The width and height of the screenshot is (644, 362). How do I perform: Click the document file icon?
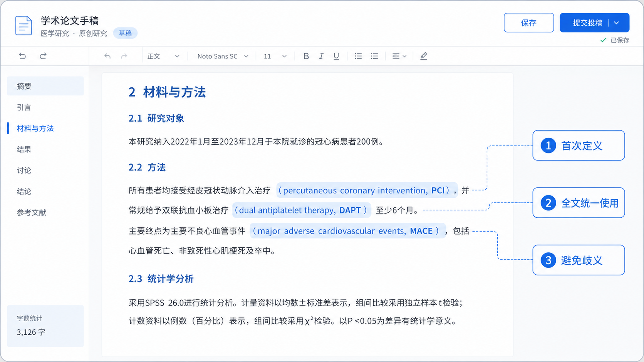(x=23, y=25)
